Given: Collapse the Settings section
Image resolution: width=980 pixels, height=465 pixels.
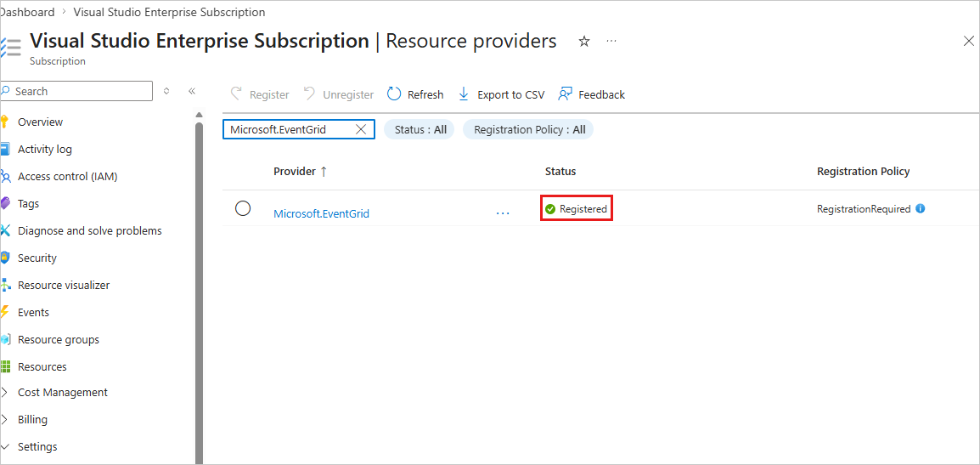Looking at the screenshot, I should click(x=5, y=447).
